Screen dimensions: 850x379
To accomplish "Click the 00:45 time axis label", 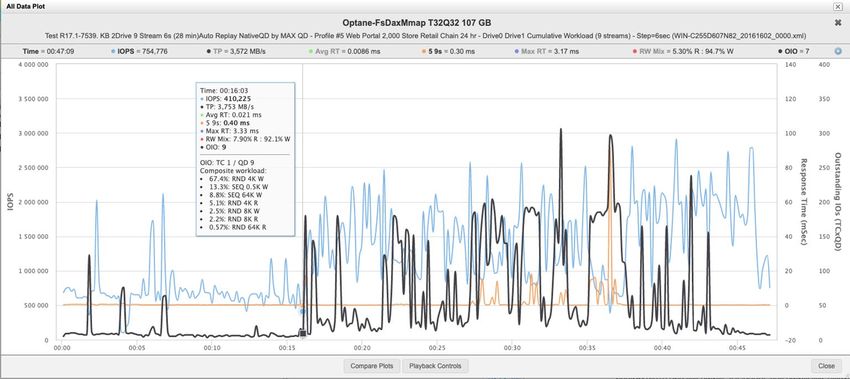I will (x=737, y=348).
